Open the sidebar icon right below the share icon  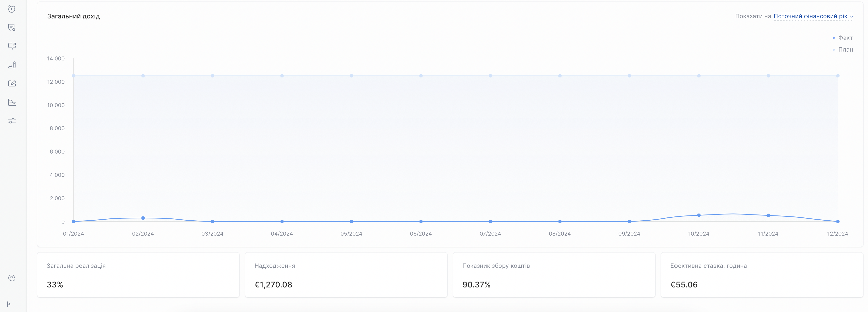[12, 65]
